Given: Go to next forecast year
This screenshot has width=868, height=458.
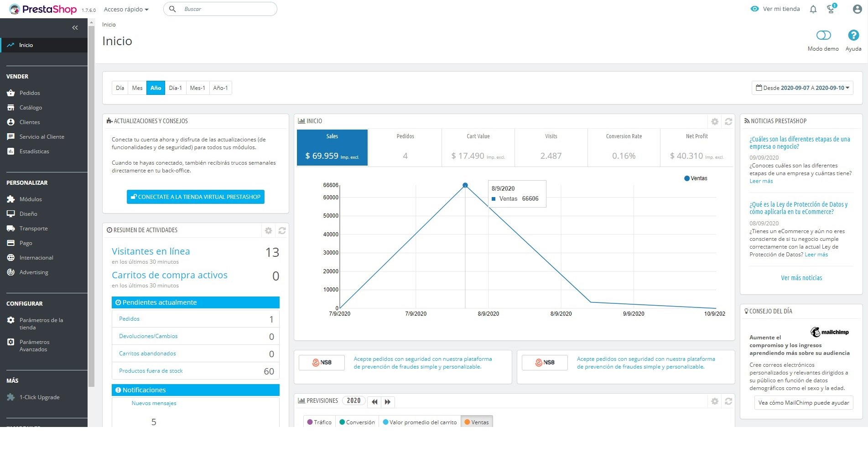Looking at the screenshot, I should 388,402.
